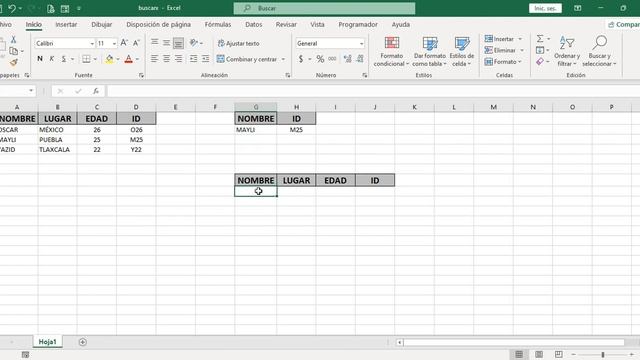Screen dimensions: 640x360
Task: Click the increase indent icon
Action: (206, 59)
